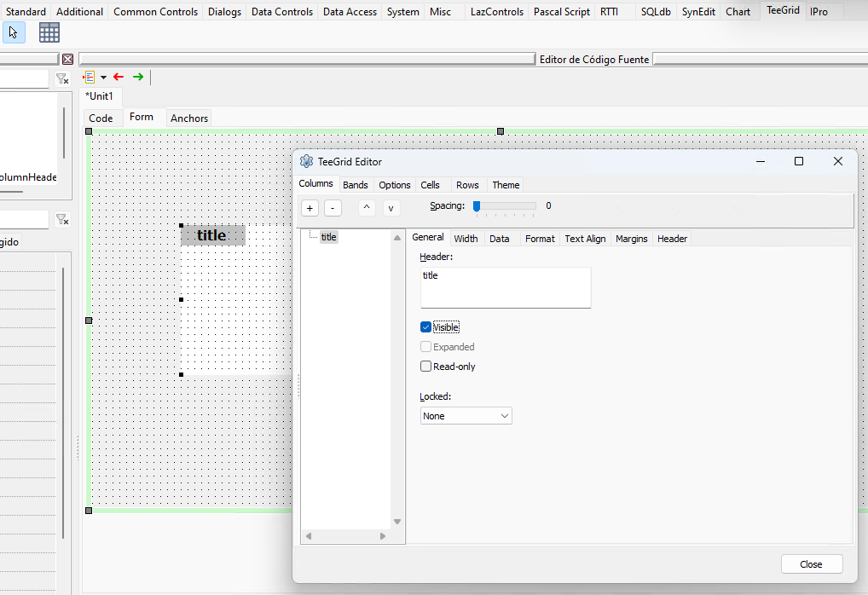Add a column with plus button
868x595 pixels.
(x=310, y=208)
